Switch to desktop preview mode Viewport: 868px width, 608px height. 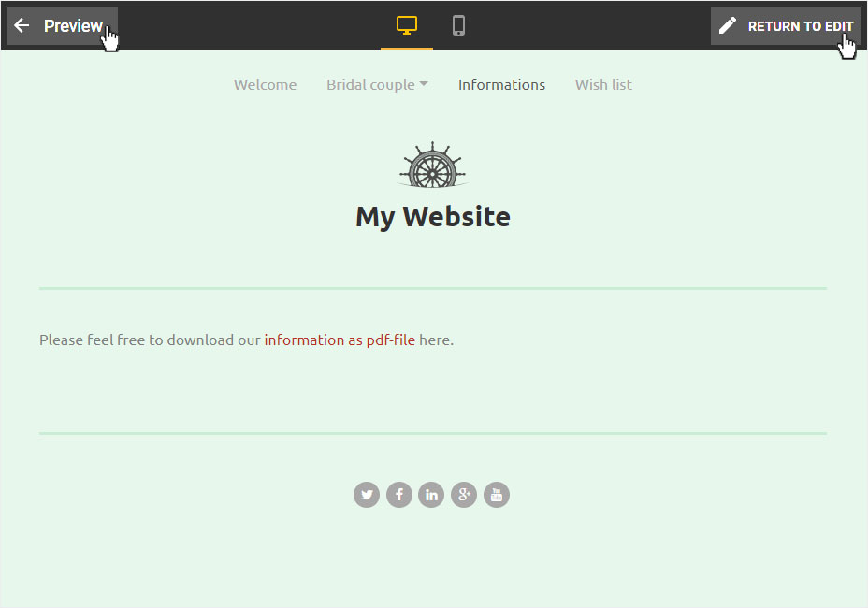[407, 25]
